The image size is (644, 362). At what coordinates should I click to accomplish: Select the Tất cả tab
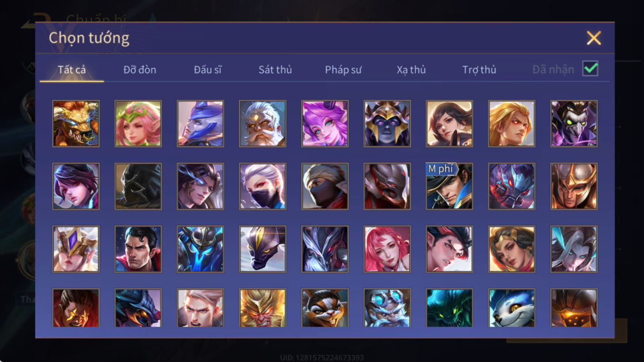click(72, 70)
